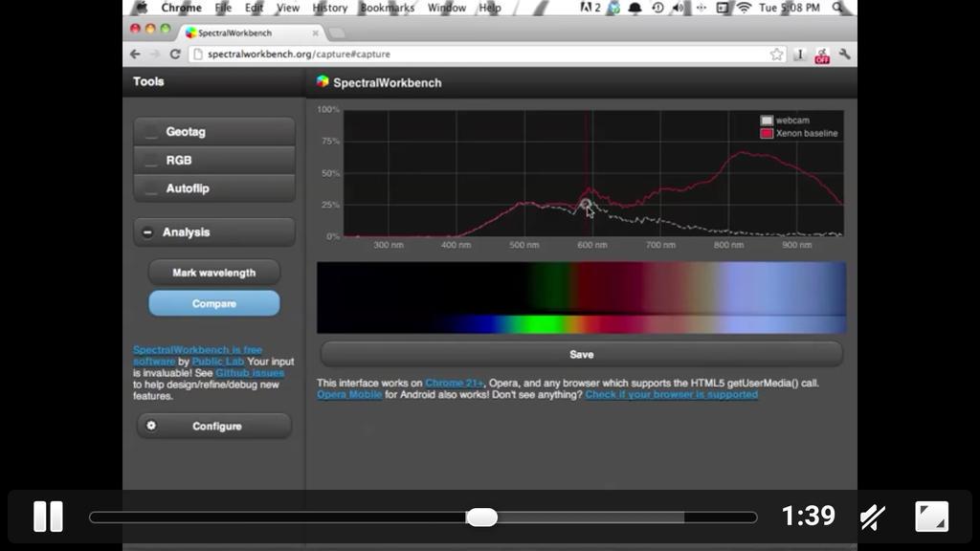The image size is (980, 551).
Task: Click the webcam legend swatch
Action: 767,120
